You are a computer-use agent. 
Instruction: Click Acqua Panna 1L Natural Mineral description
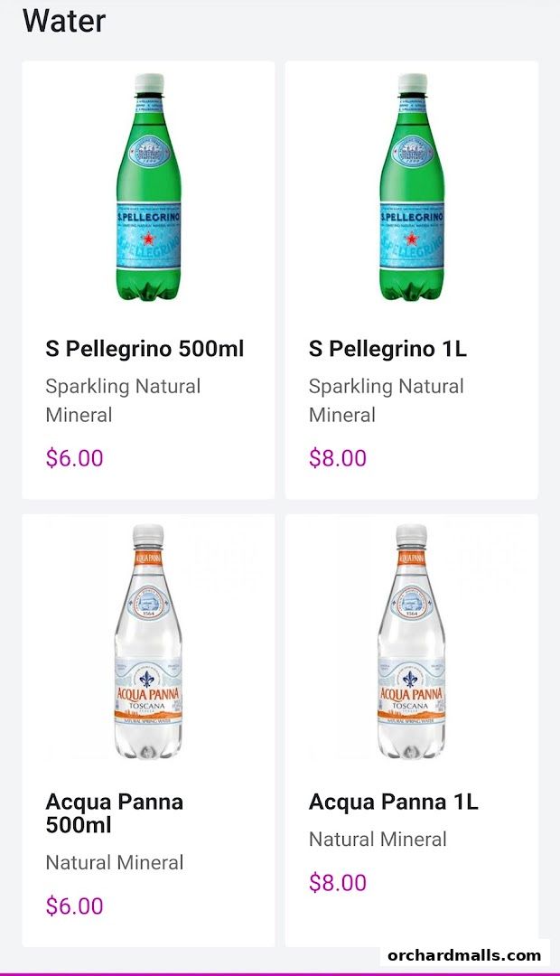[x=378, y=840]
